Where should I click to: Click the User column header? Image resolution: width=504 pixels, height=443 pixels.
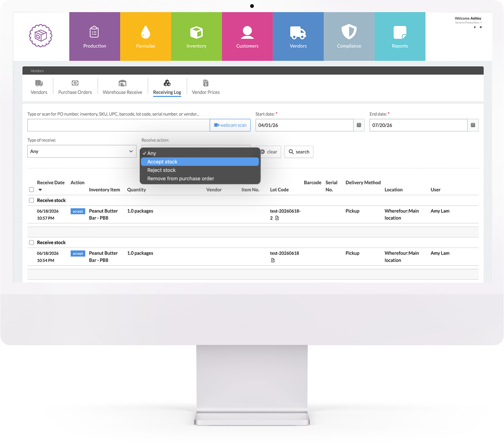pos(435,190)
